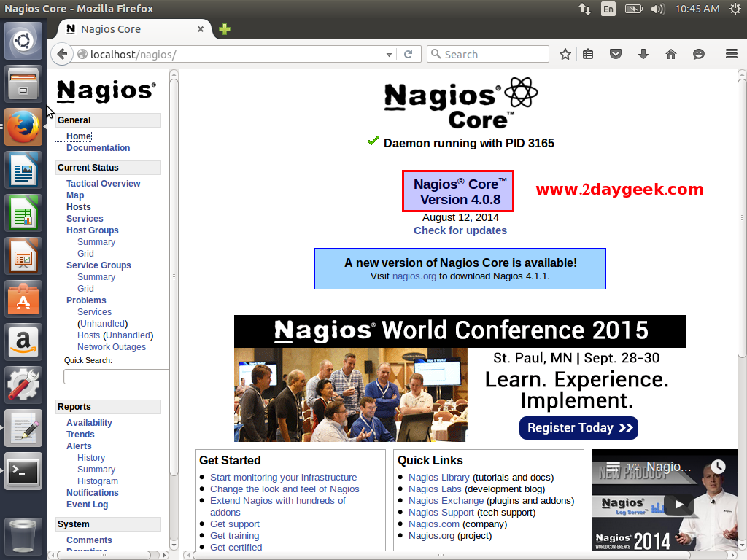Click the video Watch Later clock icon

tap(718, 467)
